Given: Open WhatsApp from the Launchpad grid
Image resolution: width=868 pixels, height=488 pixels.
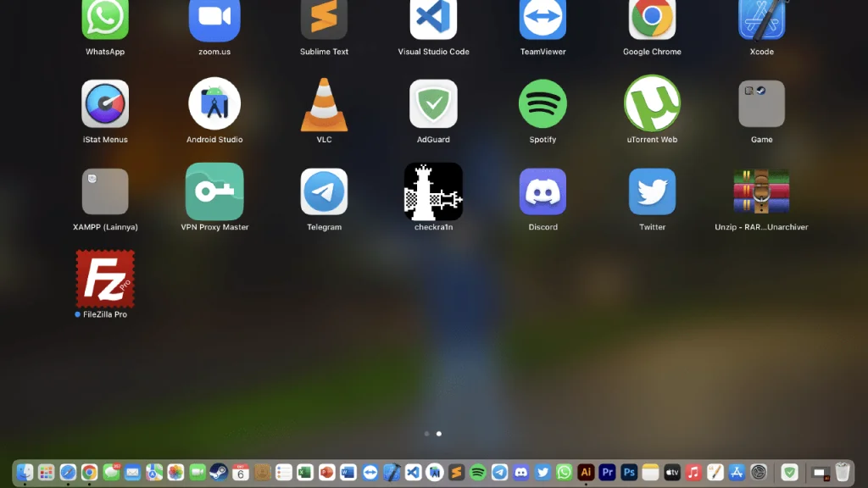Looking at the screenshot, I should click(x=104, y=19).
